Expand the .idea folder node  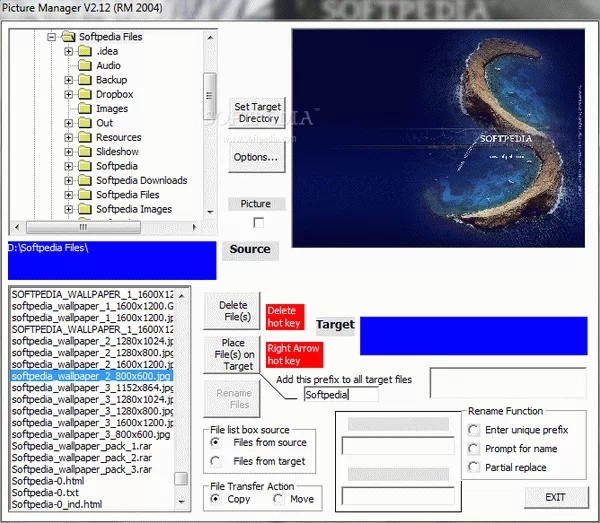(x=68, y=51)
